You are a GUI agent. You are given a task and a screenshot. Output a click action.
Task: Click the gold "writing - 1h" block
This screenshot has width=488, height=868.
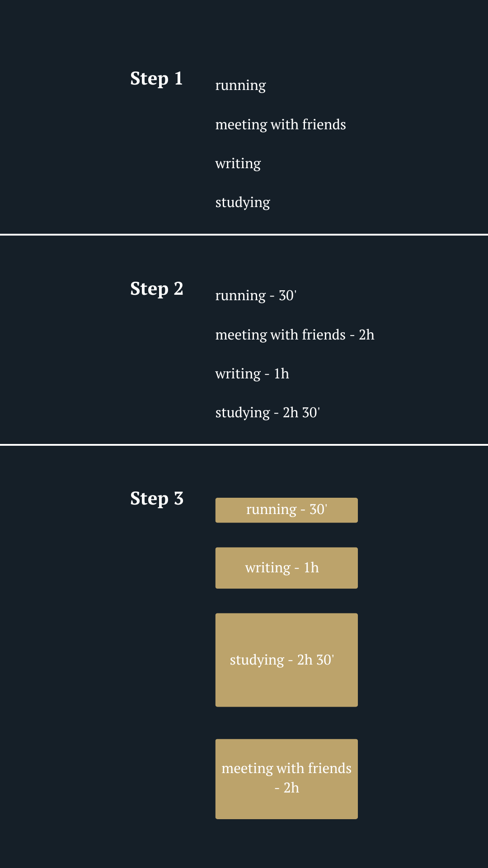click(286, 568)
